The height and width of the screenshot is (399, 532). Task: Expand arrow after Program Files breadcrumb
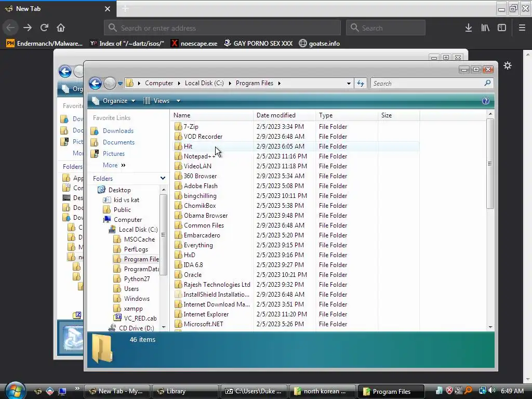279,83
